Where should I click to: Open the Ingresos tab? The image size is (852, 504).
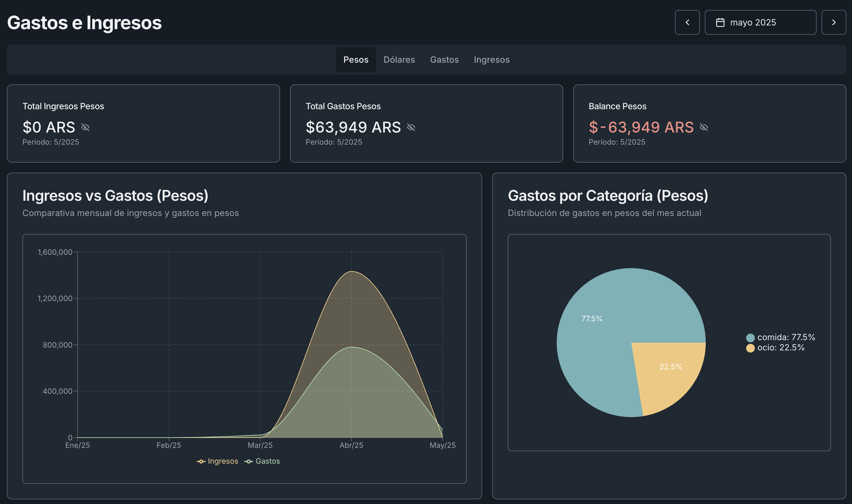tap(492, 60)
